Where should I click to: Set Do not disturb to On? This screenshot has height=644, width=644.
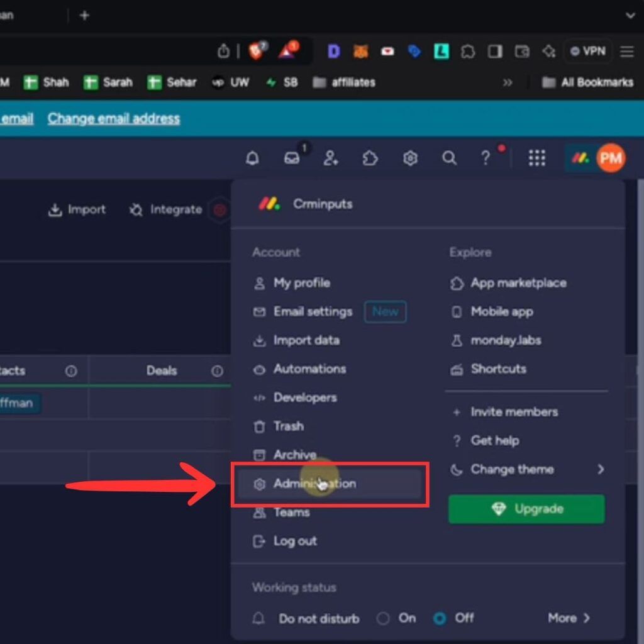[x=383, y=618]
